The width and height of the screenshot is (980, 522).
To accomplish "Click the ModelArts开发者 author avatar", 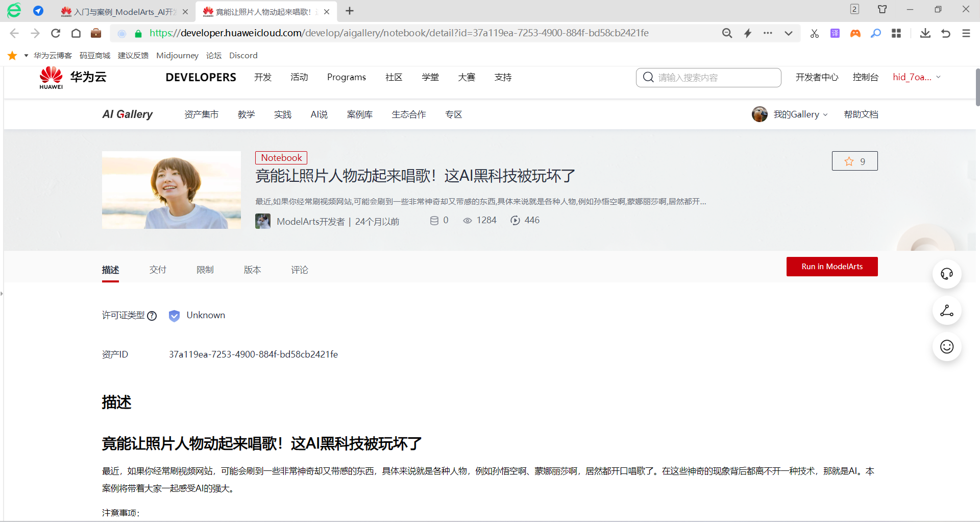I will [263, 221].
